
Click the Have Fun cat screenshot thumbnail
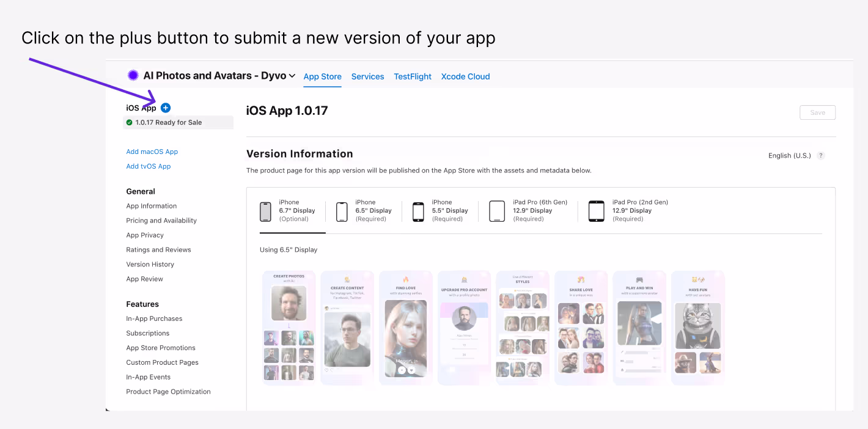698,328
